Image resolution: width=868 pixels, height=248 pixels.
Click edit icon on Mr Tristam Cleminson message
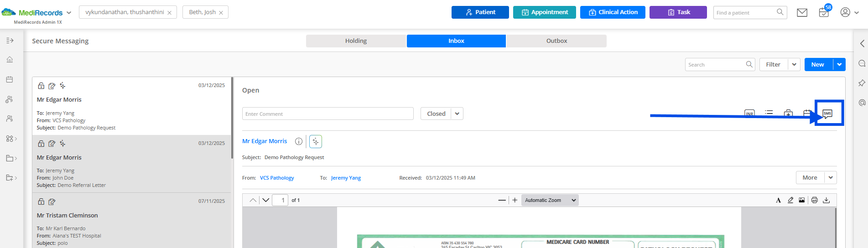click(52, 201)
